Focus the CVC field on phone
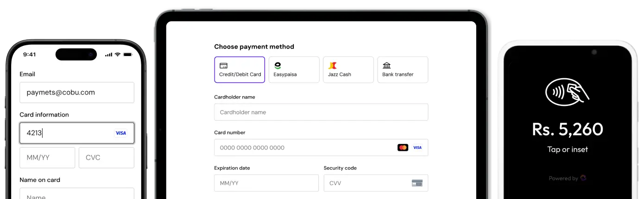The image size is (644, 199). point(106,158)
